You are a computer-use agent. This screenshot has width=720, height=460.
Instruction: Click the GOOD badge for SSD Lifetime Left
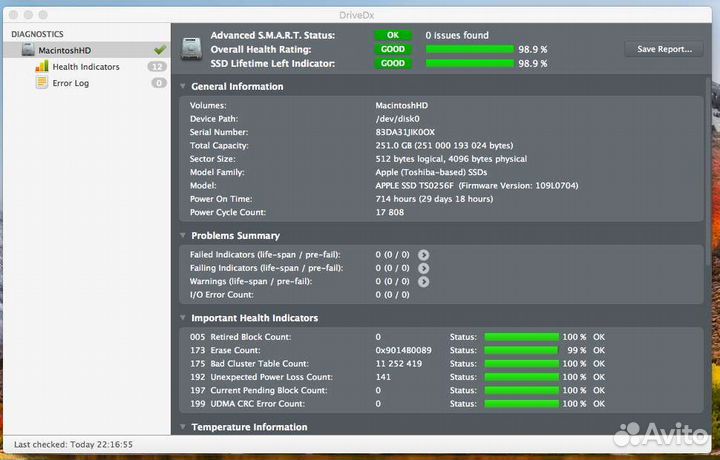[393, 63]
